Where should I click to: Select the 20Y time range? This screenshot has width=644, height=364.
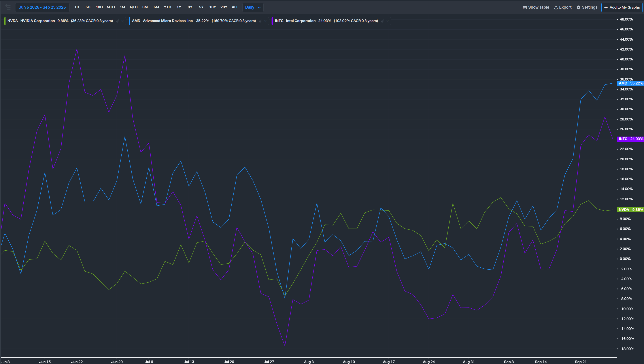point(224,7)
